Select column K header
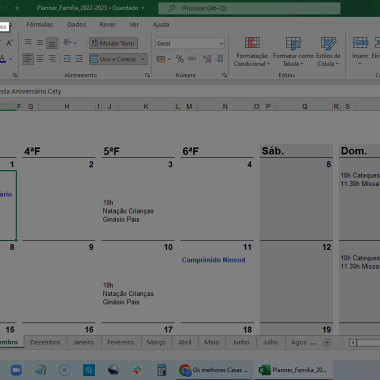 tap(146, 107)
